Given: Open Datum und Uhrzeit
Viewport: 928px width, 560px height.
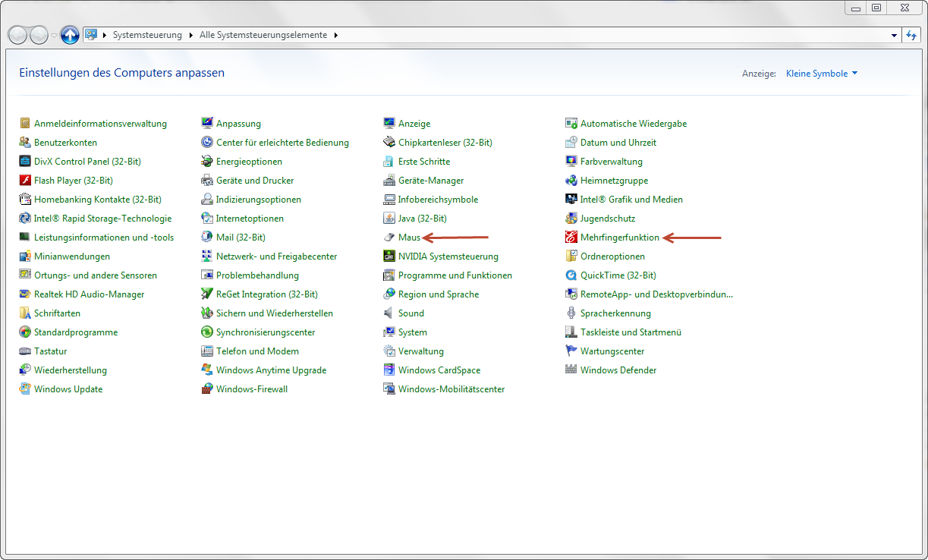Looking at the screenshot, I should click(618, 143).
